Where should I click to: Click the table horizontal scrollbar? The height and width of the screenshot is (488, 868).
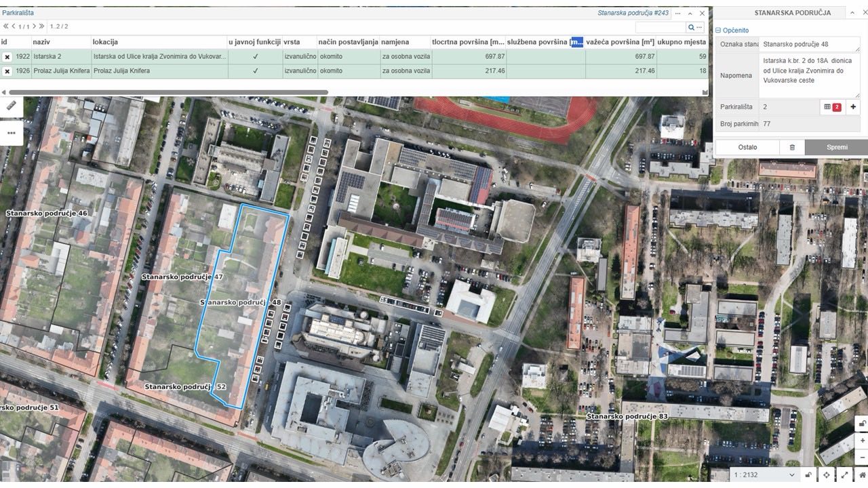click(x=168, y=92)
